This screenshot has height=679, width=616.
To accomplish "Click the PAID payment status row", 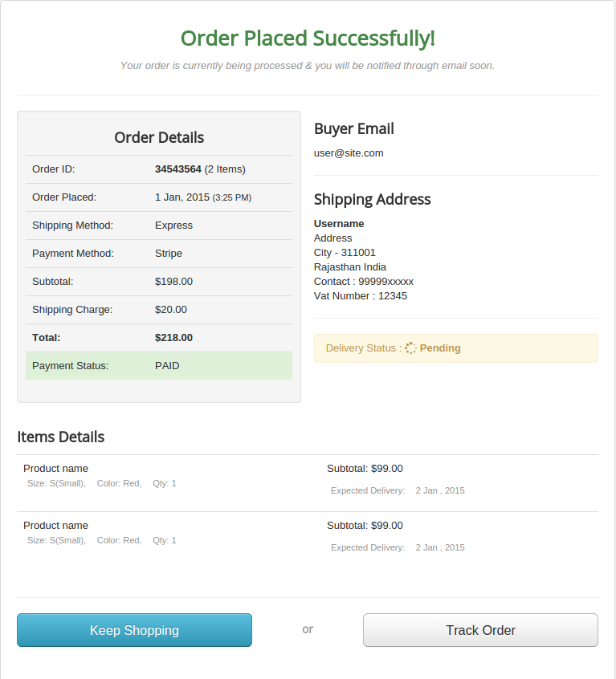I will 159,366.
